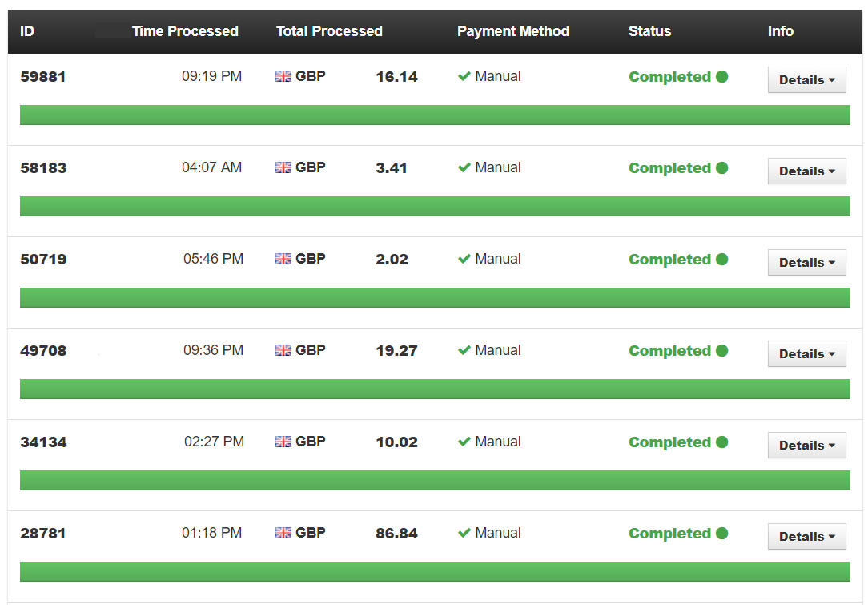Click the Status column header
Viewport: 868px width, 605px height.
tap(649, 31)
